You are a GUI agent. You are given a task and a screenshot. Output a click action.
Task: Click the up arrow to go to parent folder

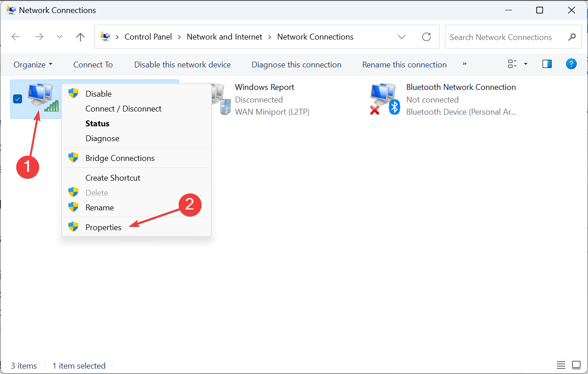pos(80,36)
